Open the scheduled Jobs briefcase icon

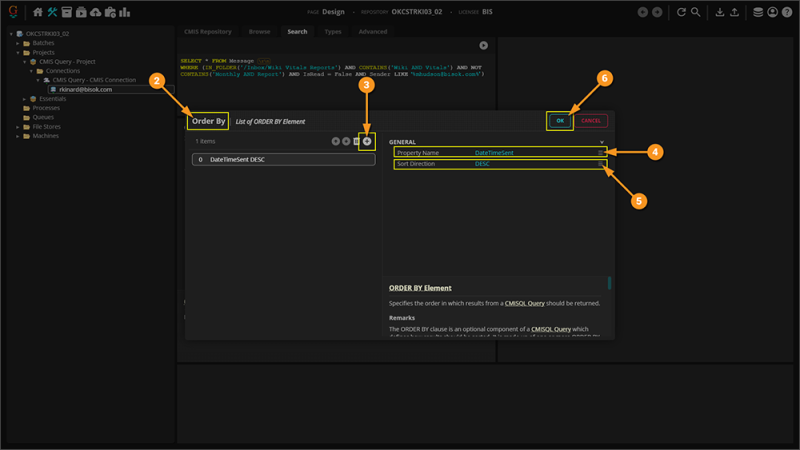110,12
